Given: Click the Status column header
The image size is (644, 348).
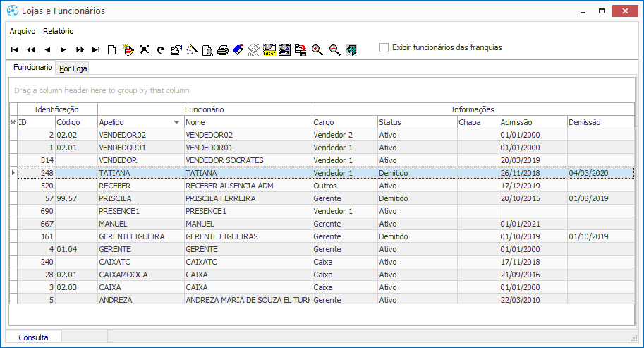Looking at the screenshot, I should (416, 122).
